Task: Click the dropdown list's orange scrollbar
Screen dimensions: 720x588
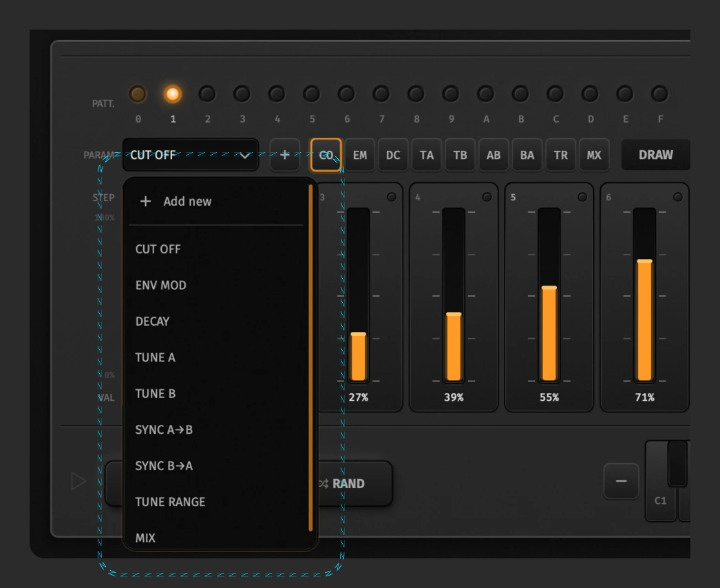Action: [311, 357]
